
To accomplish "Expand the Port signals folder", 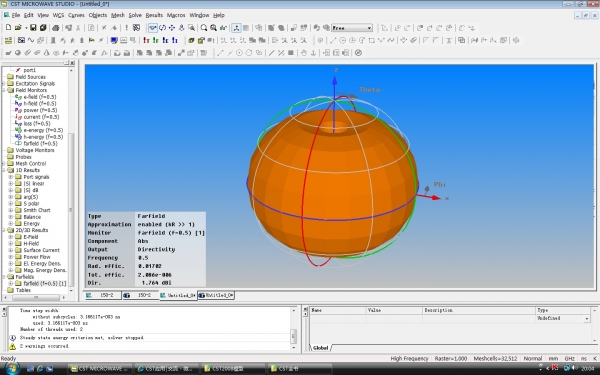I will pyautogui.click(x=11, y=177).
